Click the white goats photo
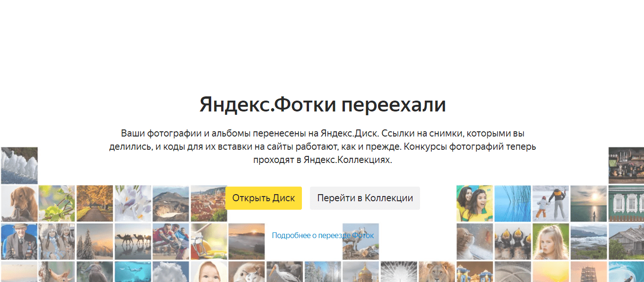 point(361,241)
